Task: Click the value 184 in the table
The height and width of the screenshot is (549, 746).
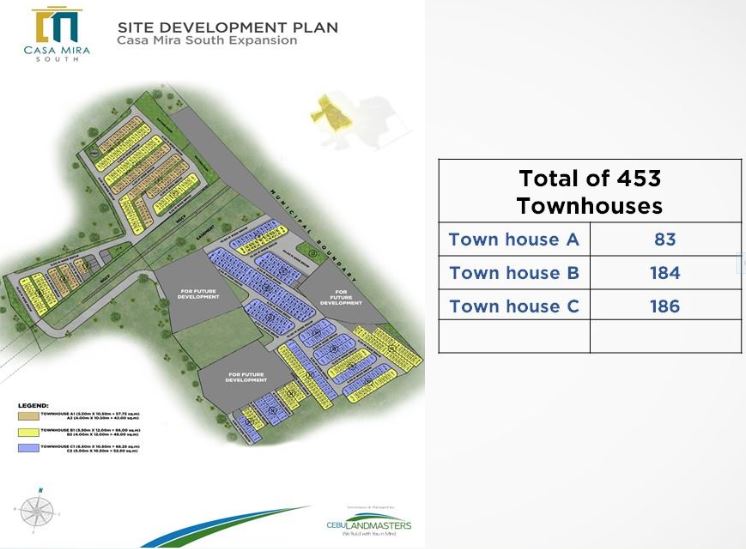Action: click(665, 273)
